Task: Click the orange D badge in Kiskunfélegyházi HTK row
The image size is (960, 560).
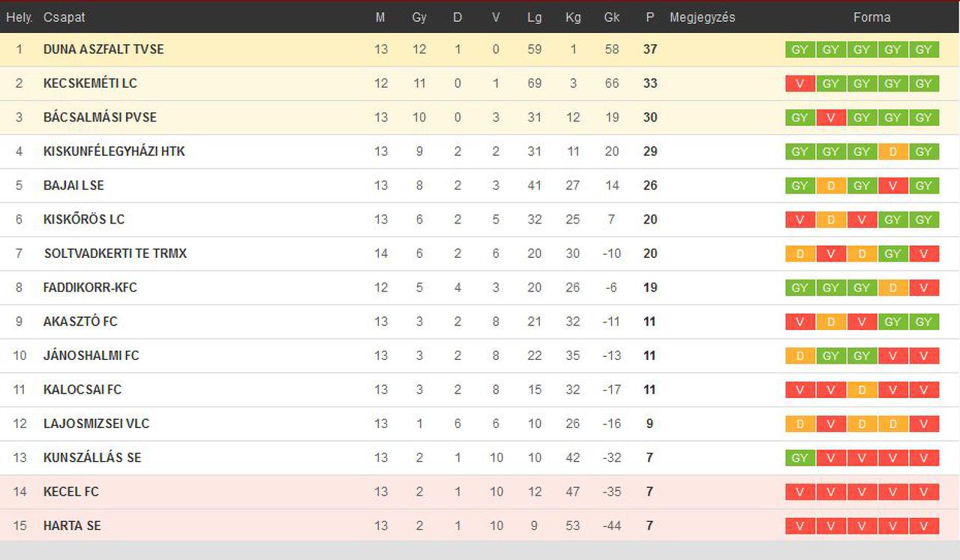Action: pos(892,151)
